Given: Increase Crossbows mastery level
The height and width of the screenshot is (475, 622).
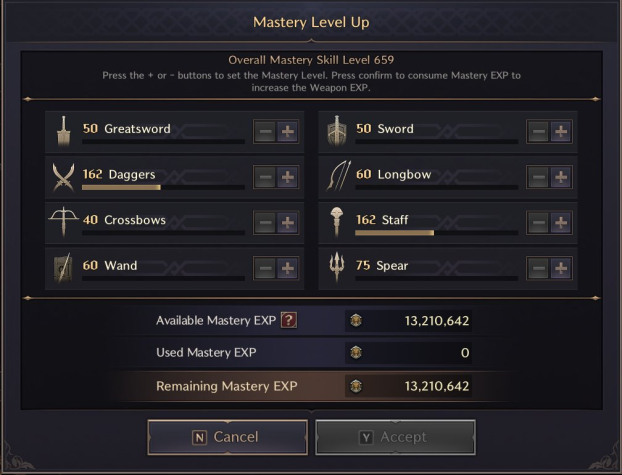Looking at the screenshot, I should coord(288,223).
